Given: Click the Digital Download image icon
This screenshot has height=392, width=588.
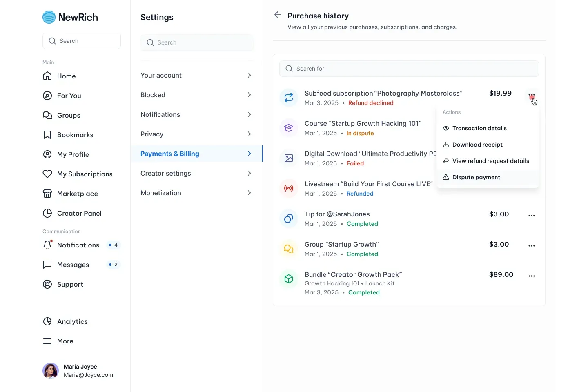Looking at the screenshot, I should (x=289, y=158).
